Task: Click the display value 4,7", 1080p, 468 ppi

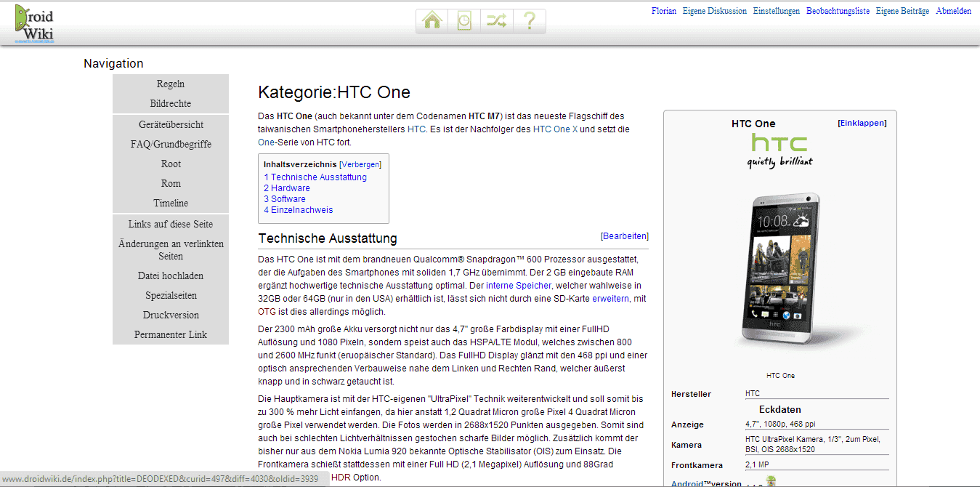Action: (779, 424)
